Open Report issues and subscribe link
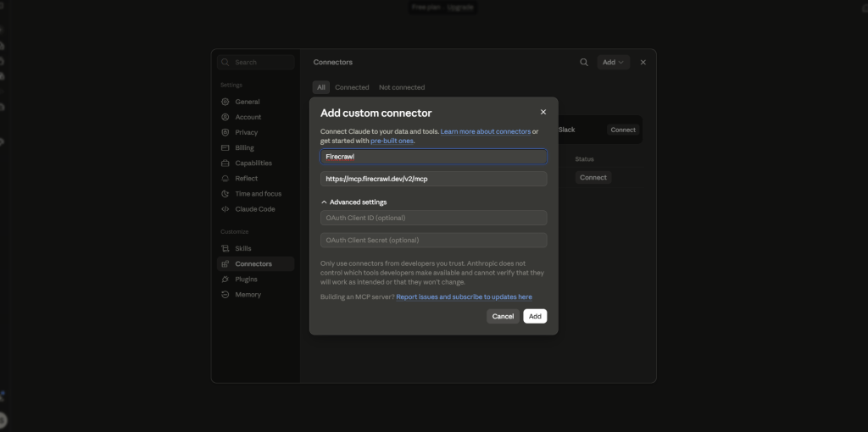 click(464, 297)
